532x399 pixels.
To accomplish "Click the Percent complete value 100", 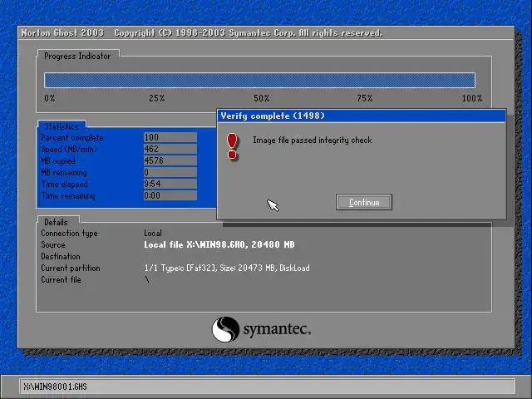I will (x=170, y=137).
